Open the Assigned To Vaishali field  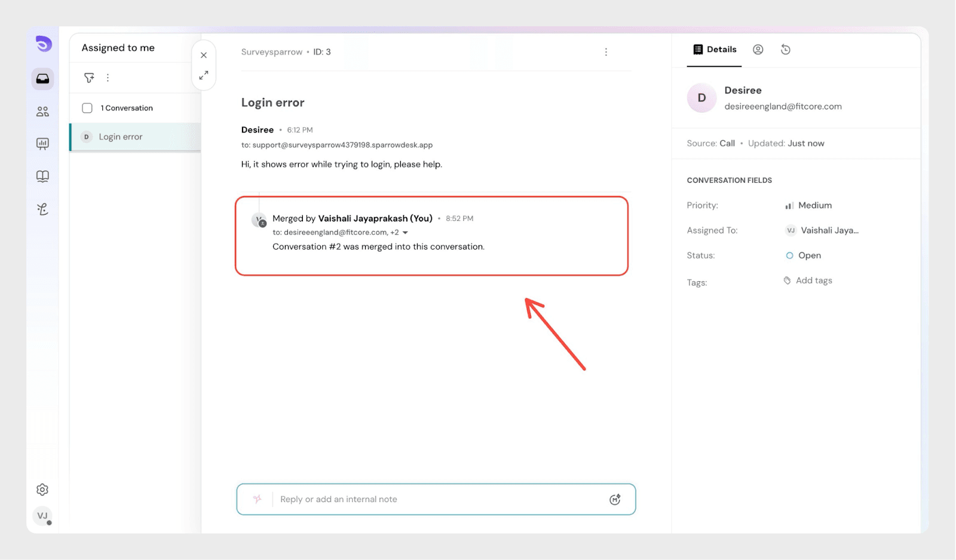pos(828,230)
